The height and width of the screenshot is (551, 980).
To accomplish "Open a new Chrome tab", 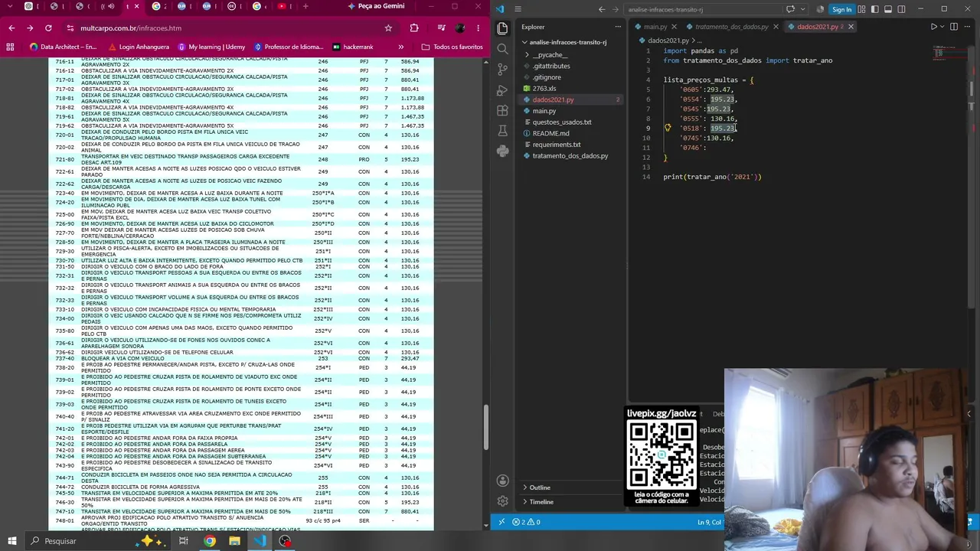I will (x=305, y=7).
